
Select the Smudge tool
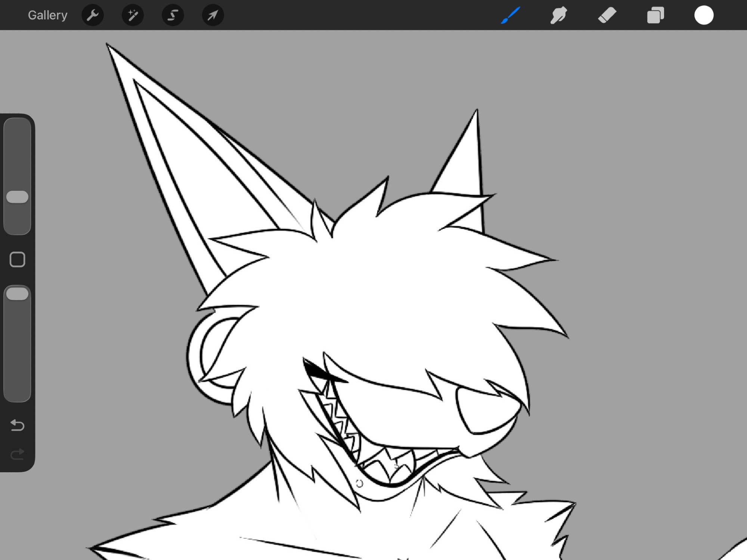pyautogui.click(x=558, y=15)
